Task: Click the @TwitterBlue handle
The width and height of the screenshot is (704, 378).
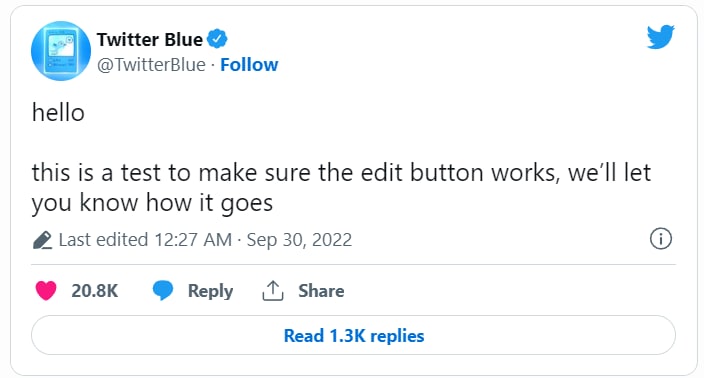Action: [151, 65]
